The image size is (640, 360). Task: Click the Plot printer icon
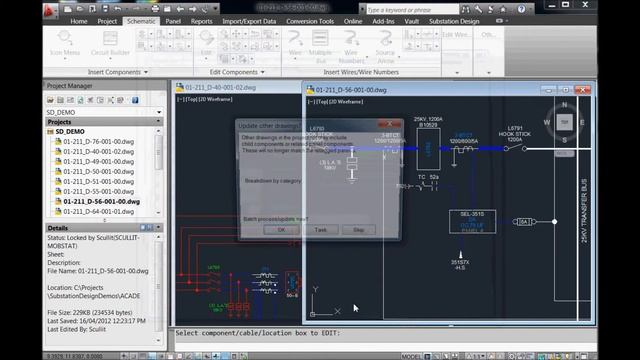[x=155, y=9]
